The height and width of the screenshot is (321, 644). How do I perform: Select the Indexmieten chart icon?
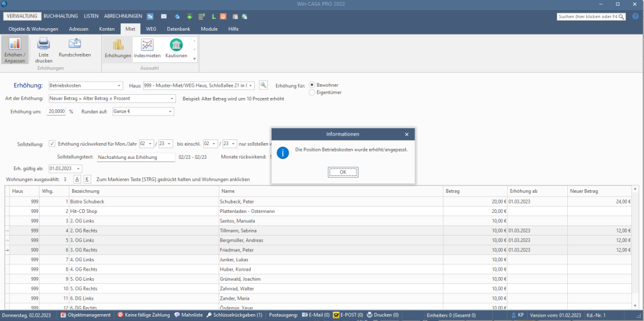coord(147,45)
